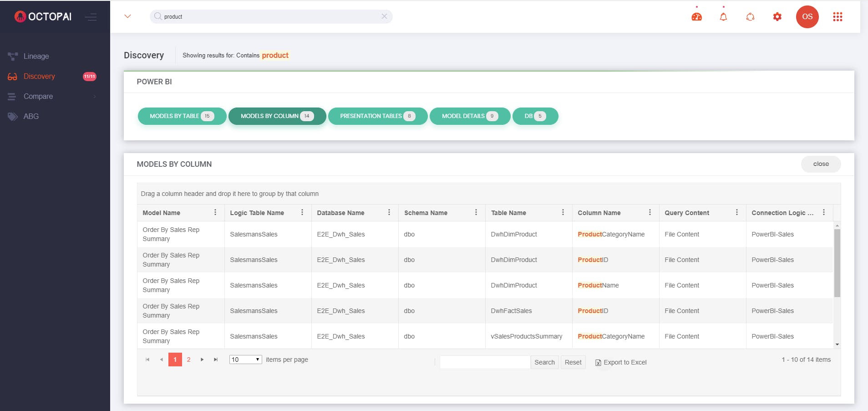The image size is (868, 411).
Task: Switch to Models By Table tab
Action: tap(182, 116)
